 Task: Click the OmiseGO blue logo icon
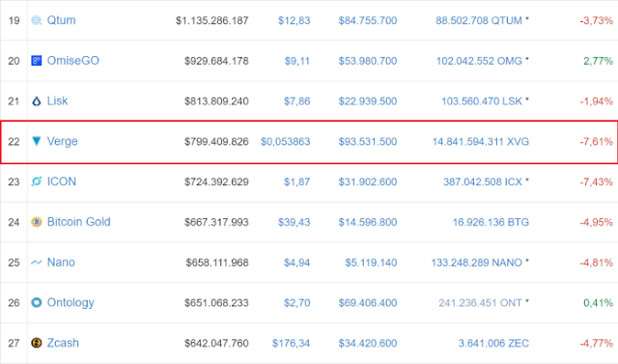[37, 61]
